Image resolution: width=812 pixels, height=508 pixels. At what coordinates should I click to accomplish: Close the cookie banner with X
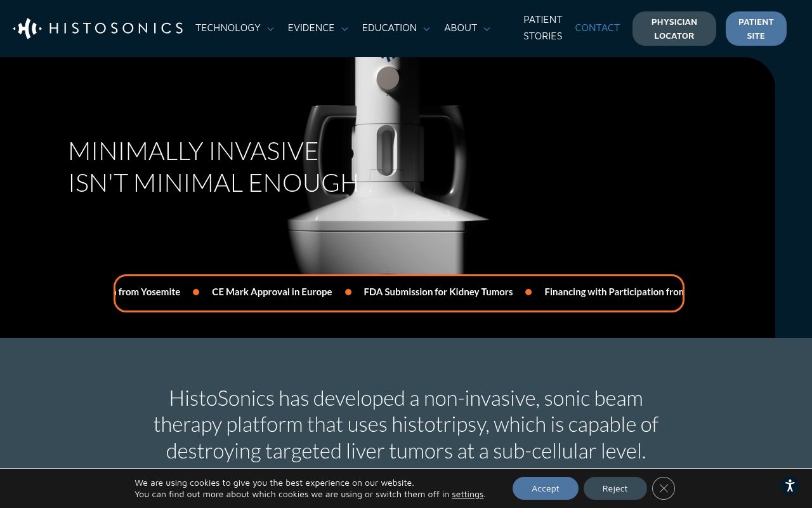(x=664, y=488)
